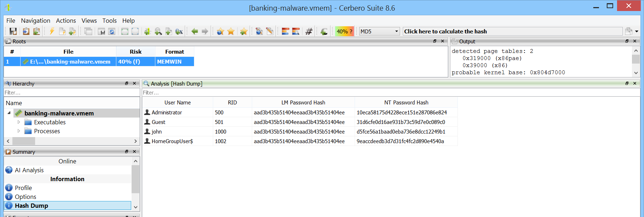The width and height of the screenshot is (644, 217).
Task: Float the Hierarchy panel using its undock button
Action: pyautogui.click(x=127, y=83)
